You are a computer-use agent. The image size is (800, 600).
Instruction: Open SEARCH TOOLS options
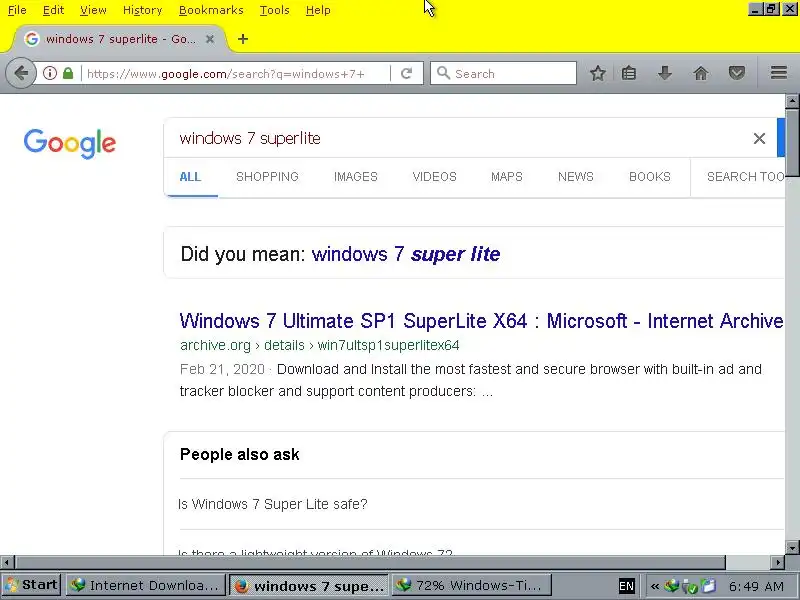pos(745,177)
